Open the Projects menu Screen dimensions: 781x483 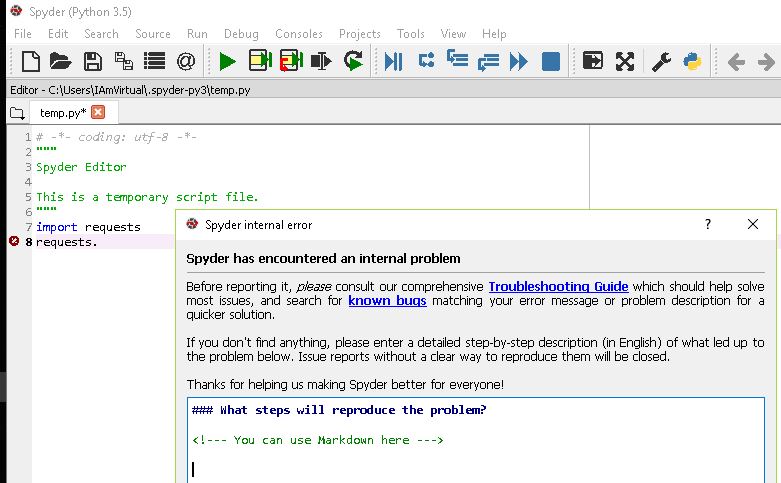[360, 34]
